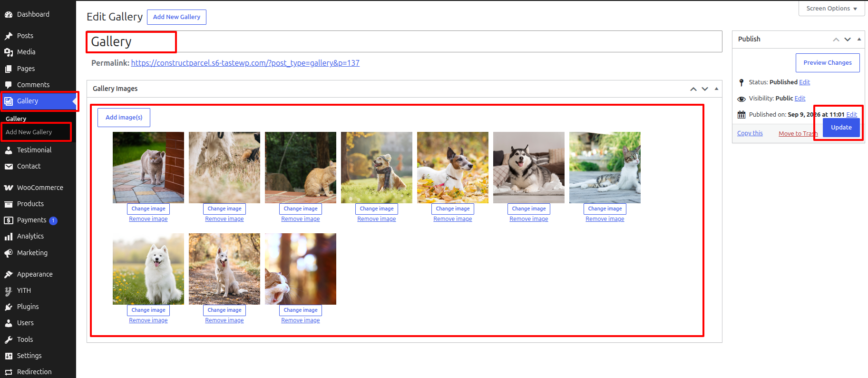Click the Tools wrench icon

tap(9, 340)
